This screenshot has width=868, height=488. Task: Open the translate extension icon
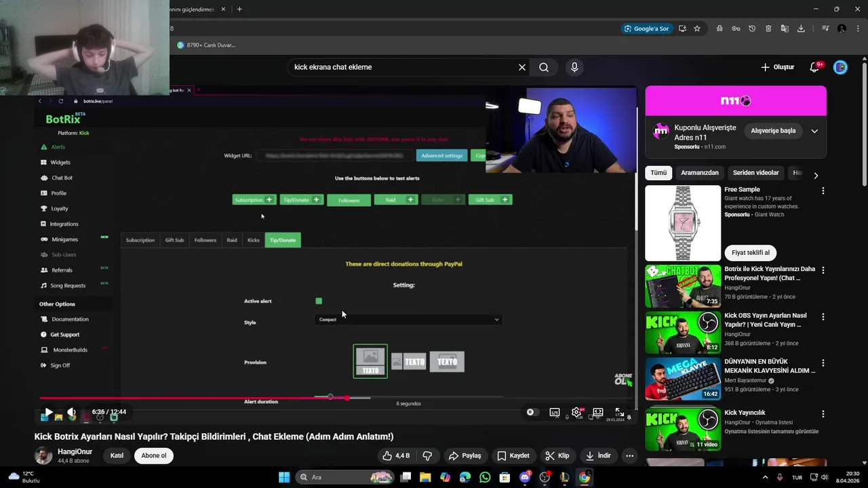[x=785, y=28]
